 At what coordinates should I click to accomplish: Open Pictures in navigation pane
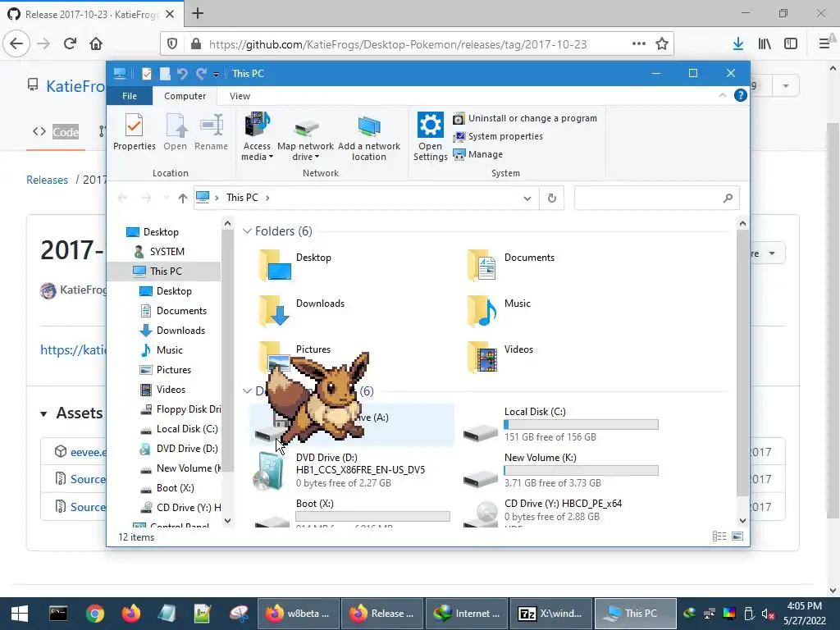click(x=173, y=370)
